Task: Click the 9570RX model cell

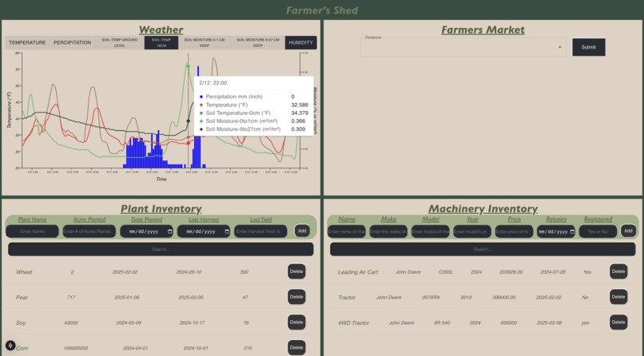Action: click(x=431, y=298)
